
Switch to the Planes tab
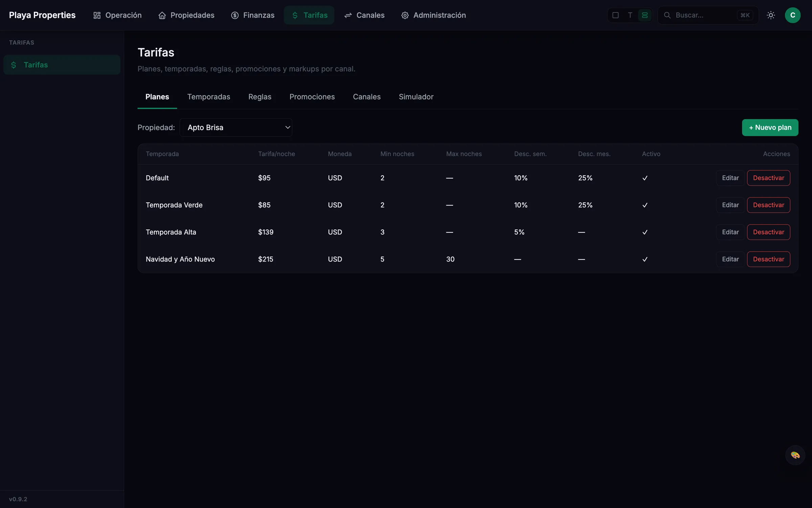click(157, 97)
